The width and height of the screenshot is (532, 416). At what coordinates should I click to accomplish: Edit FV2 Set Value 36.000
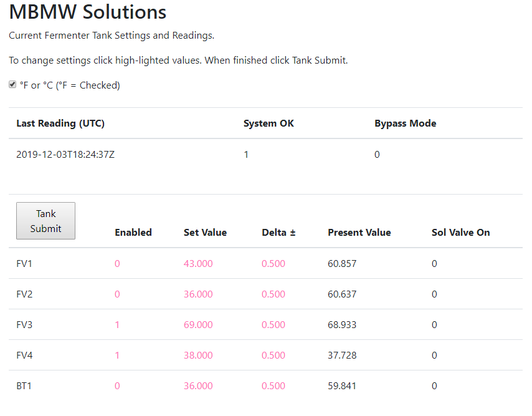pyautogui.click(x=198, y=294)
